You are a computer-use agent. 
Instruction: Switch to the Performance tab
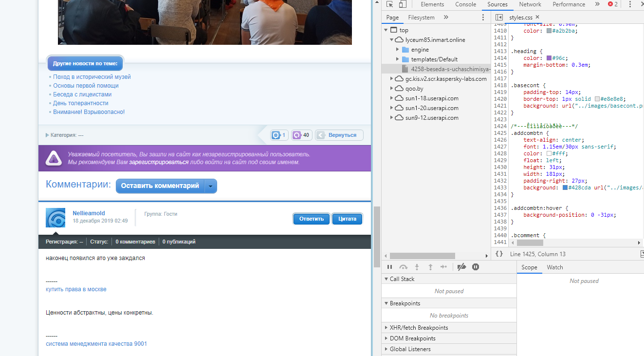569,4
